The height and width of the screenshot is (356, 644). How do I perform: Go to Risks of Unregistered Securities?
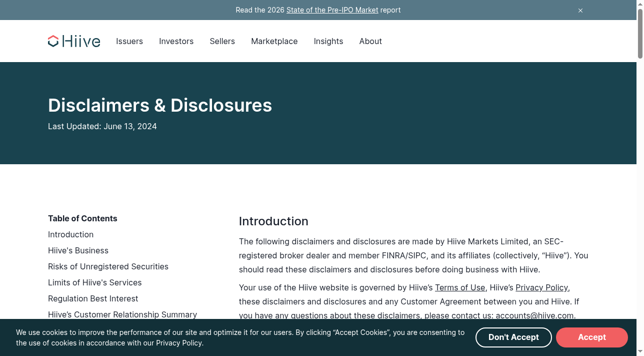point(108,266)
